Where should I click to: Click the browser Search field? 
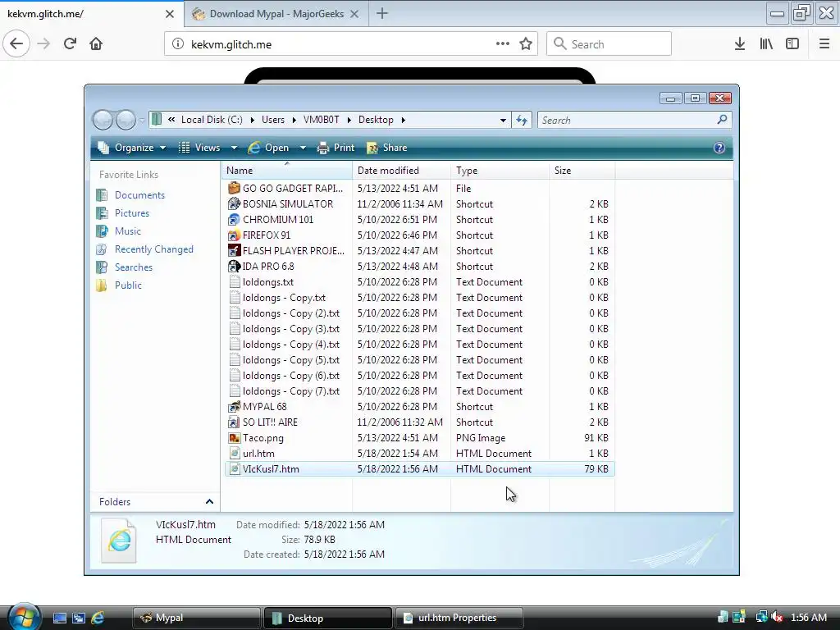click(x=609, y=44)
